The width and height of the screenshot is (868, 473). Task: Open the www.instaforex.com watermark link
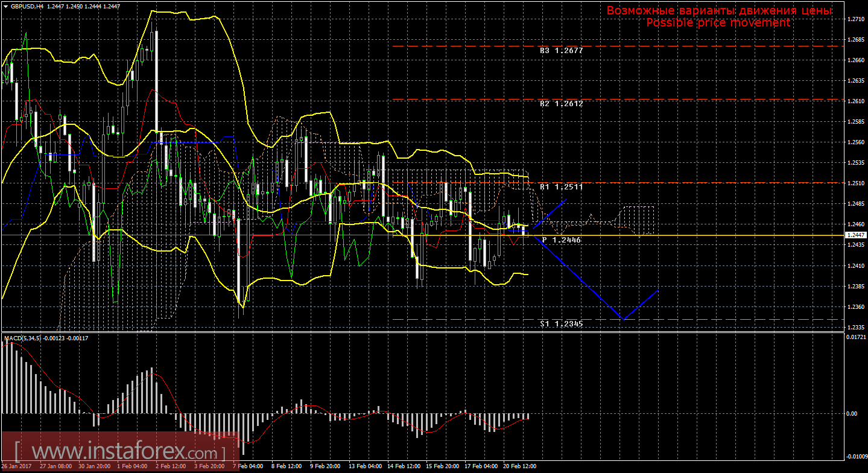(x=121, y=451)
